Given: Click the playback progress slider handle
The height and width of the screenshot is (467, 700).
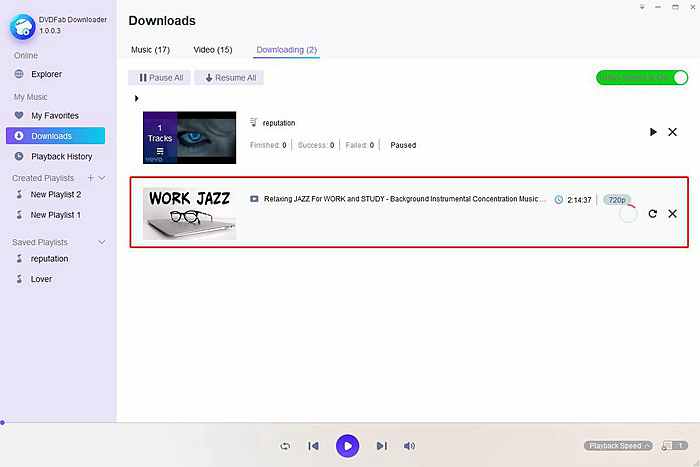Looking at the screenshot, I should tap(3, 422).
